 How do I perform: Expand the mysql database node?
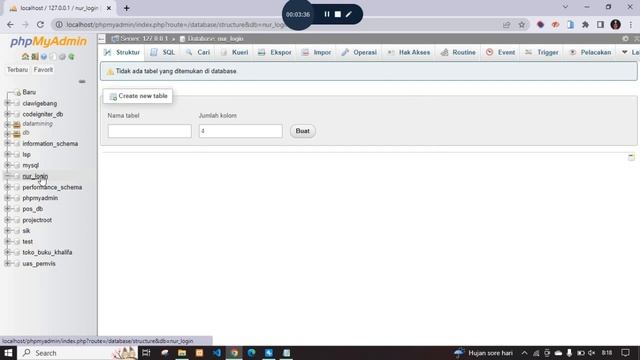pyautogui.click(x=7, y=165)
